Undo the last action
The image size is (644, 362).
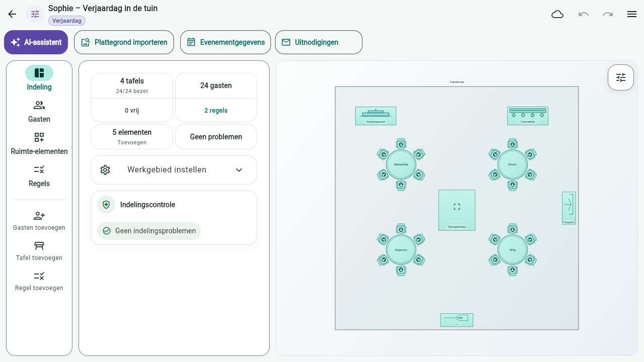(x=584, y=14)
